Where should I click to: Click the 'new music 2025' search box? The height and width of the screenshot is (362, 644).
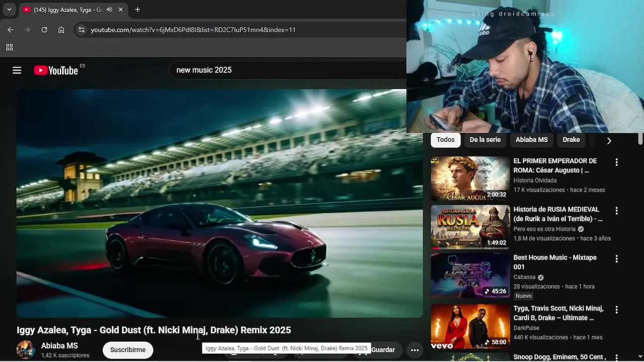pyautogui.click(x=287, y=70)
